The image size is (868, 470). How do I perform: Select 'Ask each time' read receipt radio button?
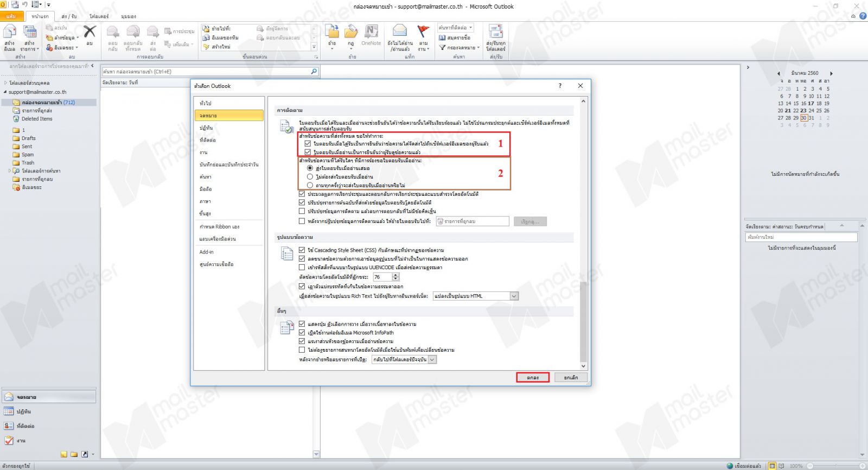310,186
